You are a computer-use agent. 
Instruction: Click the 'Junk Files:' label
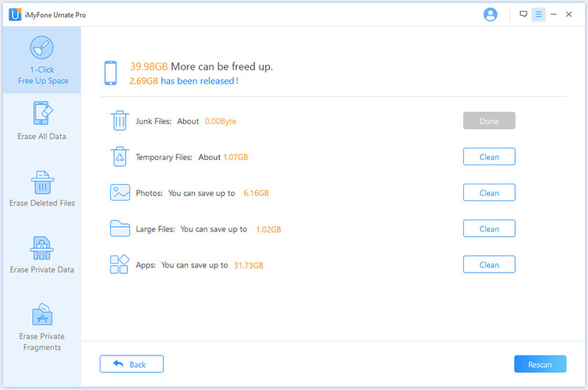coord(154,121)
